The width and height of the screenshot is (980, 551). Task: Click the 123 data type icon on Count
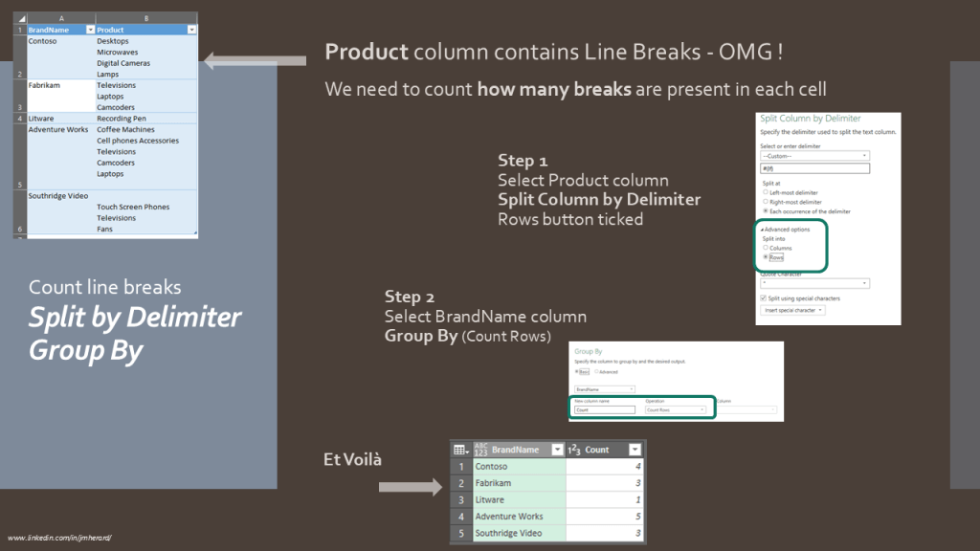(x=573, y=450)
